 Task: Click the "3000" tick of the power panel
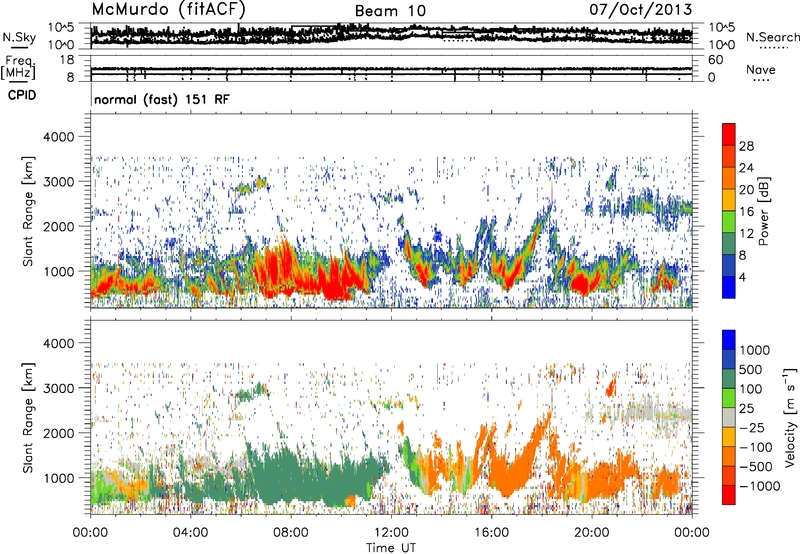coord(59,182)
